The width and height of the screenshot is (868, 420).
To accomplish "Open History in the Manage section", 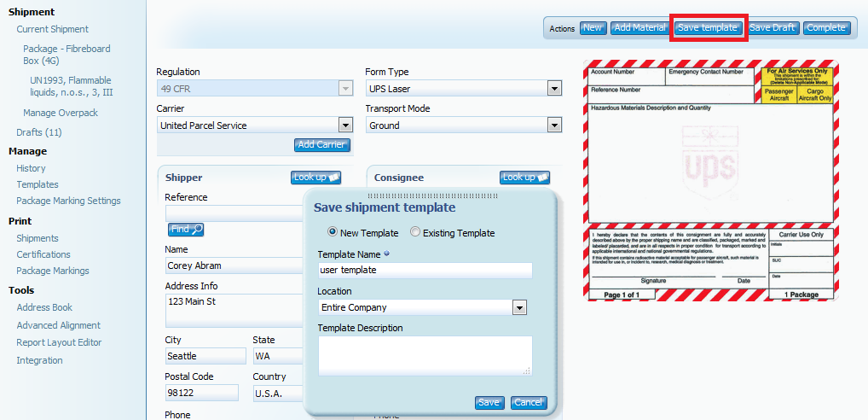I will coord(32,168).
